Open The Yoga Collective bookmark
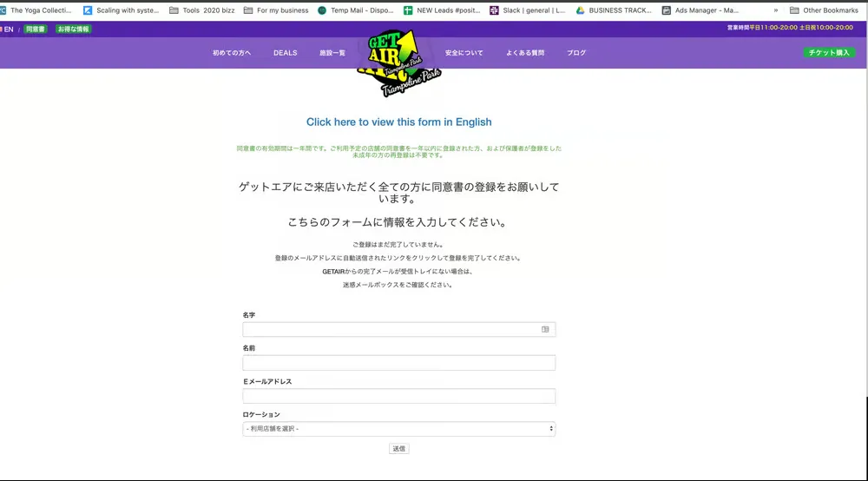Viewport: 868px width, 481px height. click(36, 10)
